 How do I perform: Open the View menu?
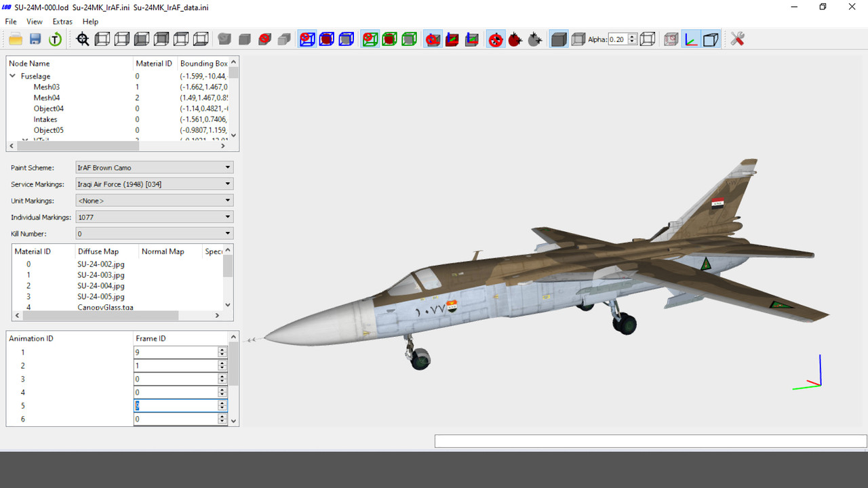point(35,22)
